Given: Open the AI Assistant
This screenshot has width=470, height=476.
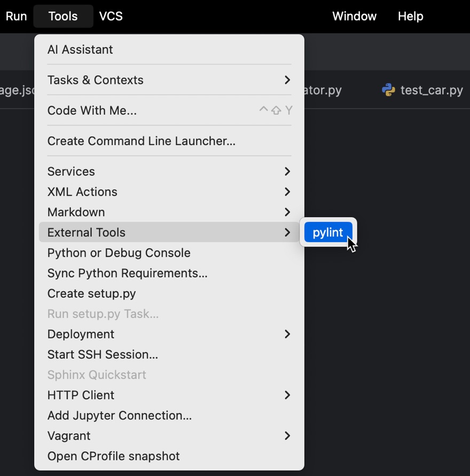Looking at the screenshot, I should 80,50.
